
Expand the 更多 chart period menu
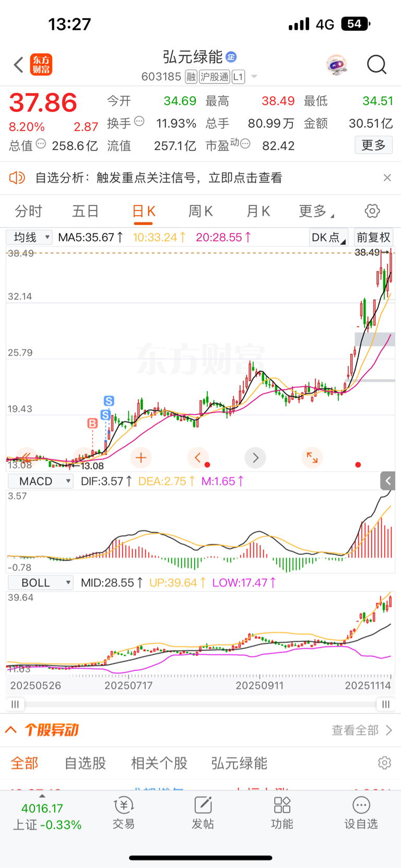[316, 211]
